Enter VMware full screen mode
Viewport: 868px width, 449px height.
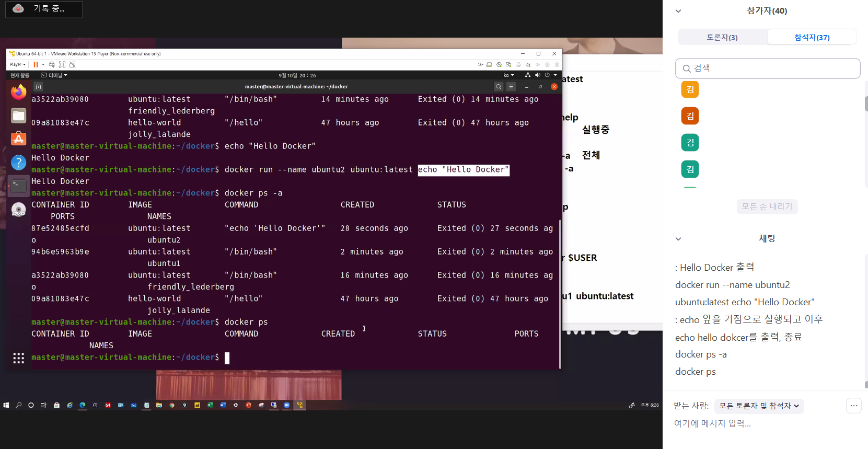tap(62, 65)
